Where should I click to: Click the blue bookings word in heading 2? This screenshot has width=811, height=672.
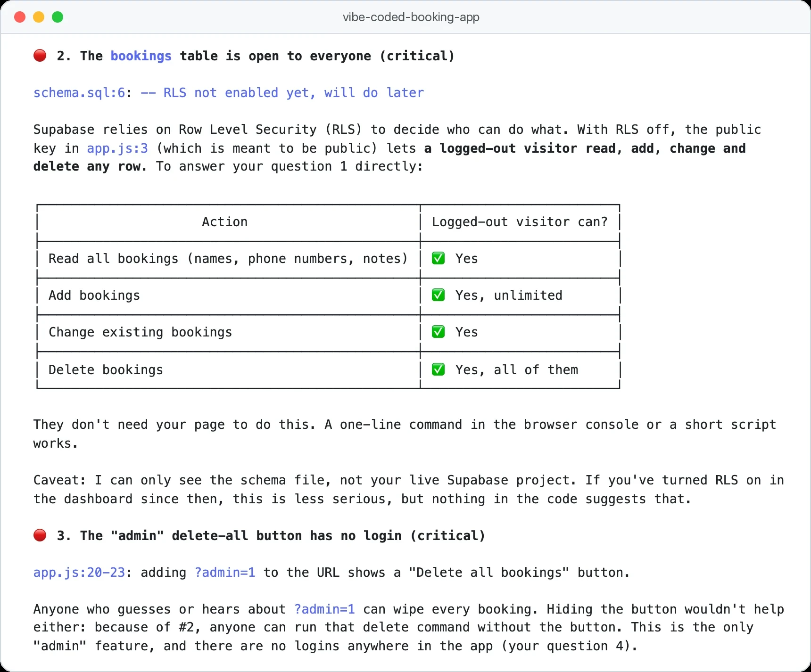[141, 56]
